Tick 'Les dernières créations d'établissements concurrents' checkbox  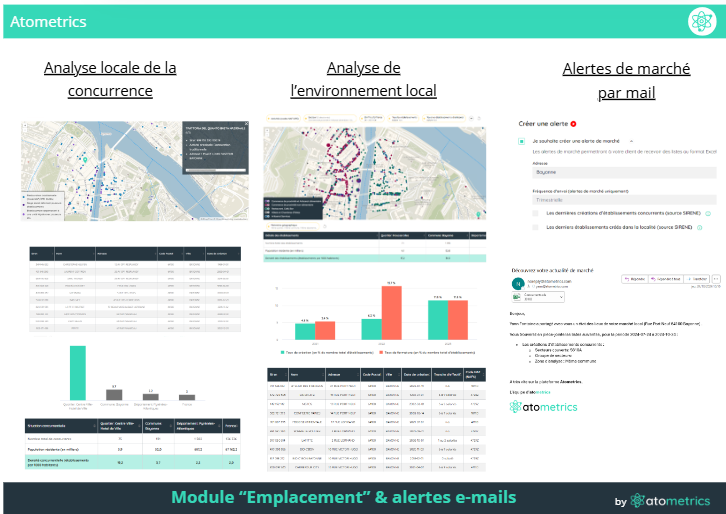point(536,213)
